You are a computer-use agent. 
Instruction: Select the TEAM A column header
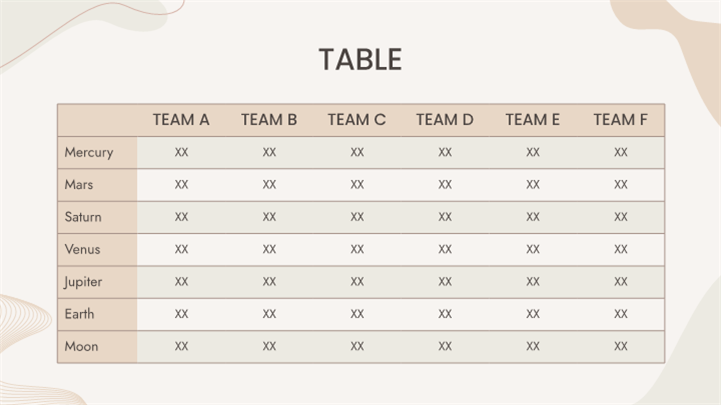181,120
